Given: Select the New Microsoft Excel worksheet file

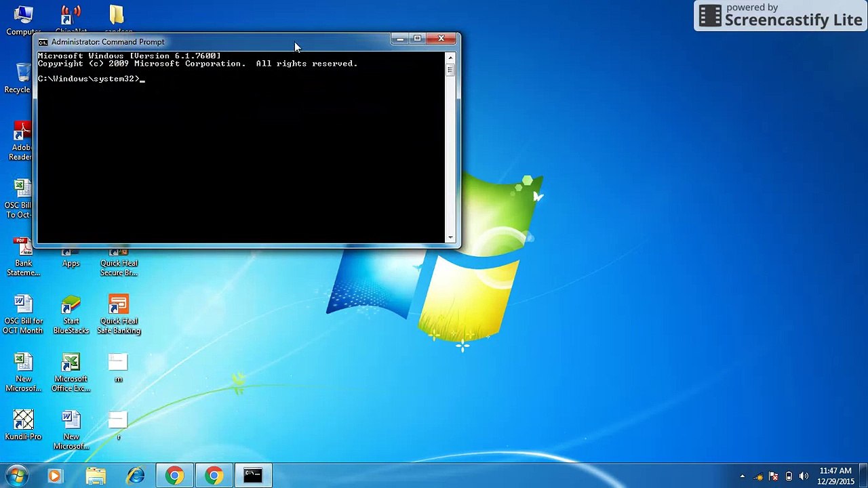Looking at the screenshot, I should 23,373.
